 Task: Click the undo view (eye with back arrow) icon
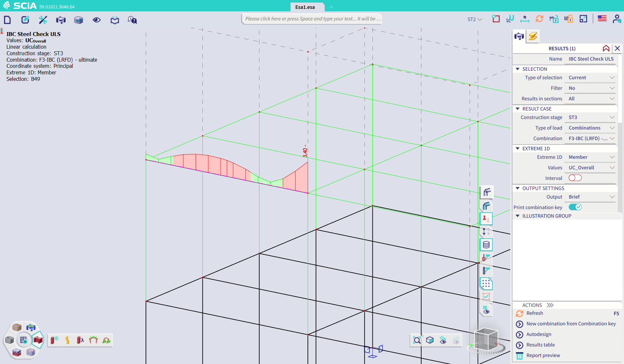(443, 340)
